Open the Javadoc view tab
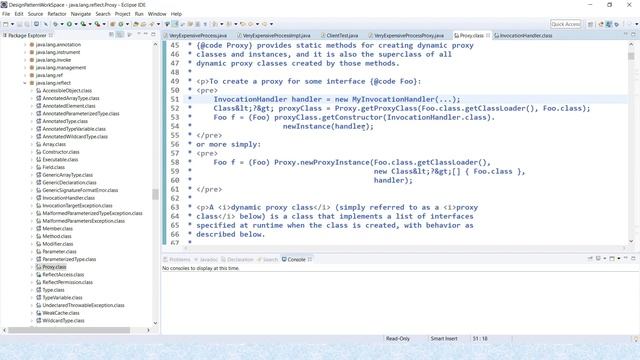Image resolution: width=640 pixels, height=360 pixels. pos(206,260)
